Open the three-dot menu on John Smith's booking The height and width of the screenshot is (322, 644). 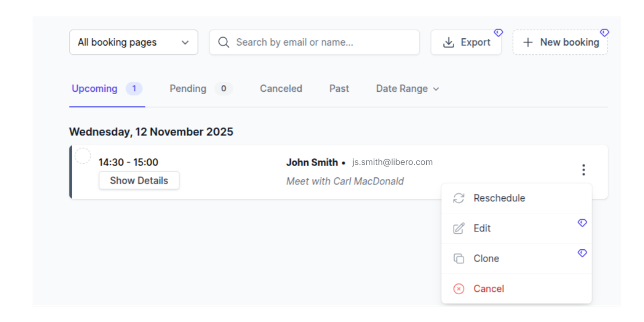point(583,170)
